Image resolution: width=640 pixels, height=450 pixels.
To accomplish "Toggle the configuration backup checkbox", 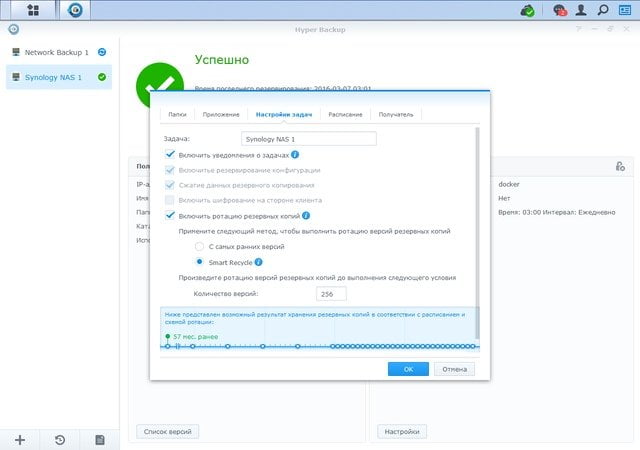I will click(x=170, y=170).
